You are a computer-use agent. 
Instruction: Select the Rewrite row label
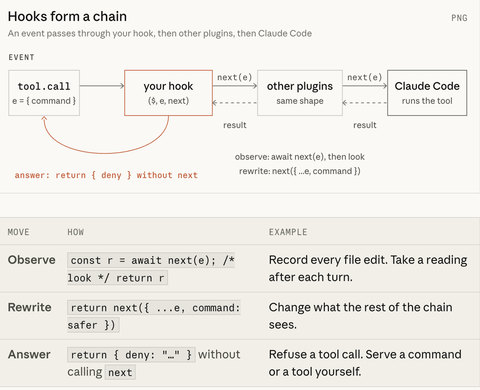point(30,307)
